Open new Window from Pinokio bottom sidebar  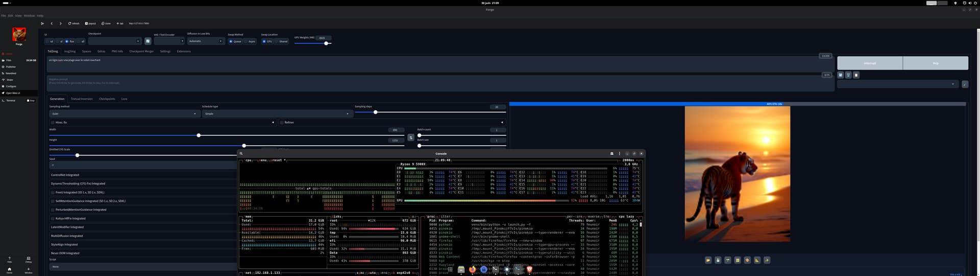click(29, 270)
